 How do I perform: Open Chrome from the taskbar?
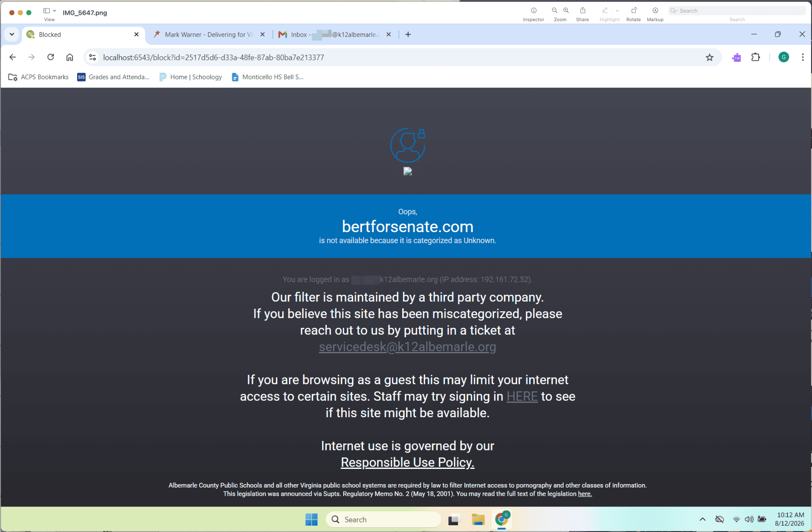(x=501, y=520)
